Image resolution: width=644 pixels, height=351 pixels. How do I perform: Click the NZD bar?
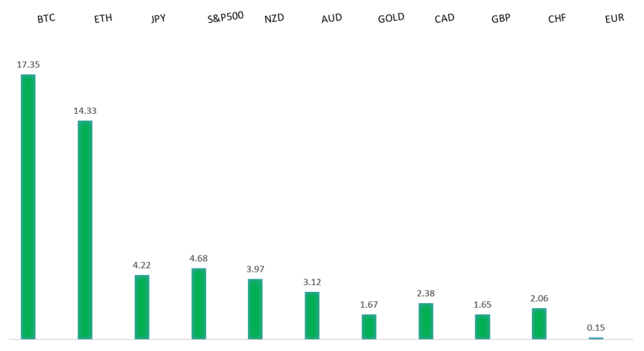pyautogui.click(x=255, y=309)
